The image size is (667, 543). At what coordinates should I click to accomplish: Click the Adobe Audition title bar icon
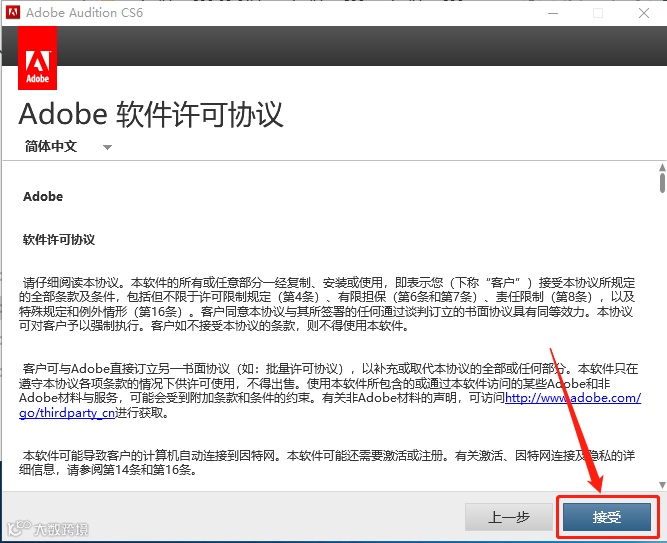click(13, 12)
